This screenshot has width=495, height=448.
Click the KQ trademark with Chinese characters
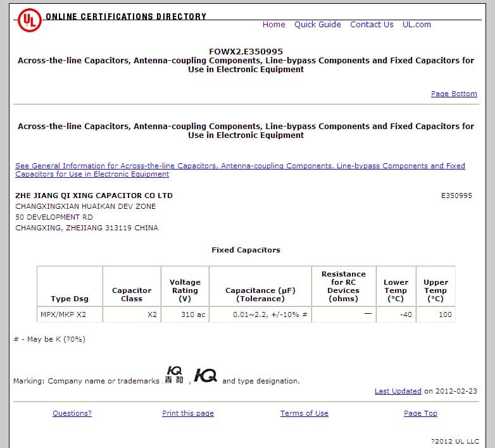pos(174,375)
